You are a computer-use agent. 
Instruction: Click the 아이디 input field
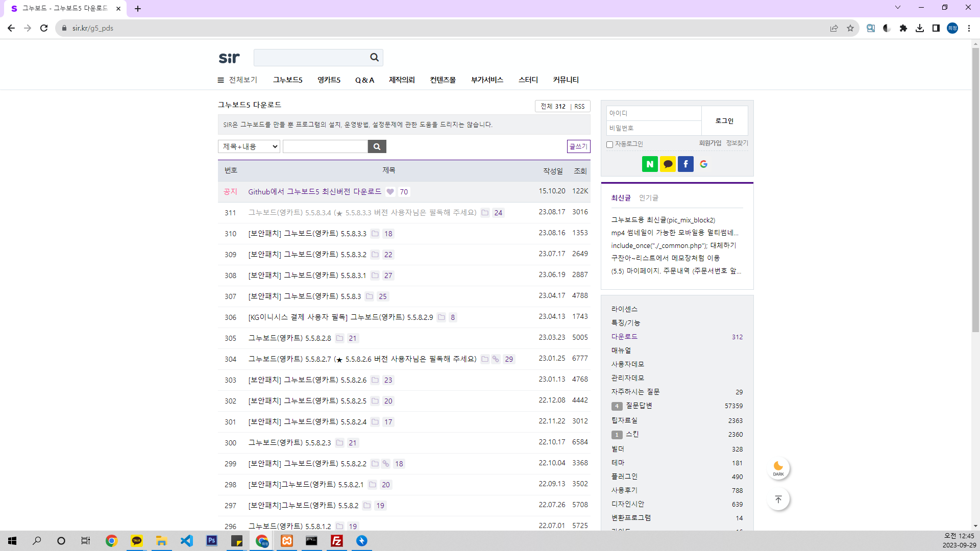654,113
